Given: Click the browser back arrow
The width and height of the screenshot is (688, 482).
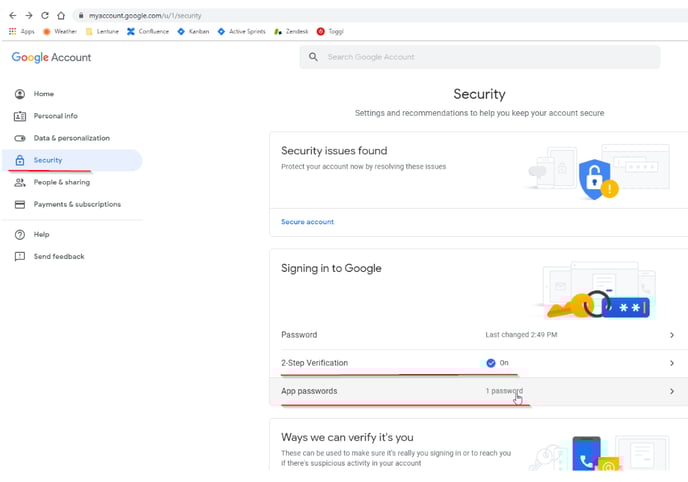Looking at the screenshot, I should coord(12,16).
